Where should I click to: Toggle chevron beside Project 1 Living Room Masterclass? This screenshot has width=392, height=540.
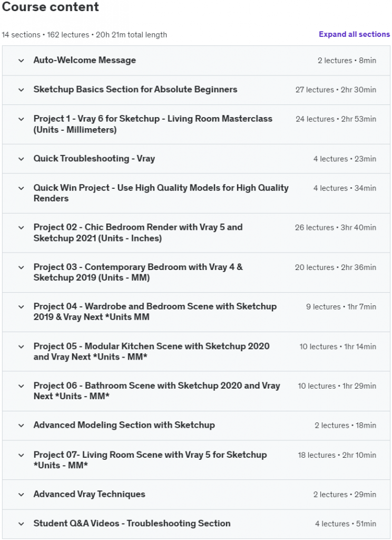click(21, 119)
